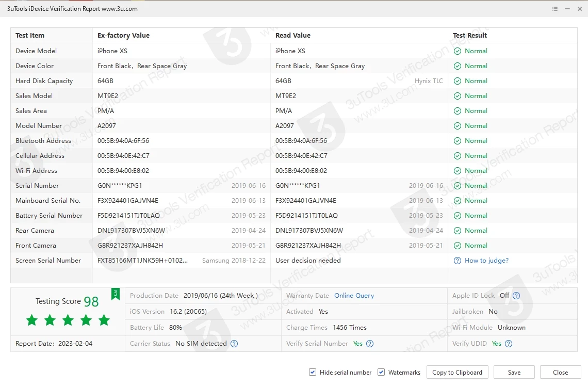The width and height of the screenshot is (588, 387).
Task: Click the green check icon in Serial Number row
Action: point(458,186)
